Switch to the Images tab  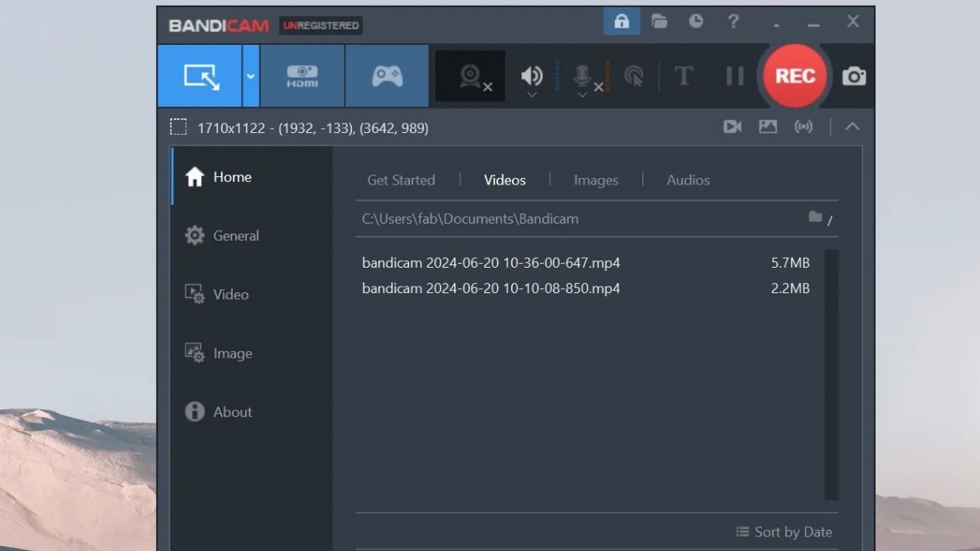pyautogui.click(x=596, y=180)
